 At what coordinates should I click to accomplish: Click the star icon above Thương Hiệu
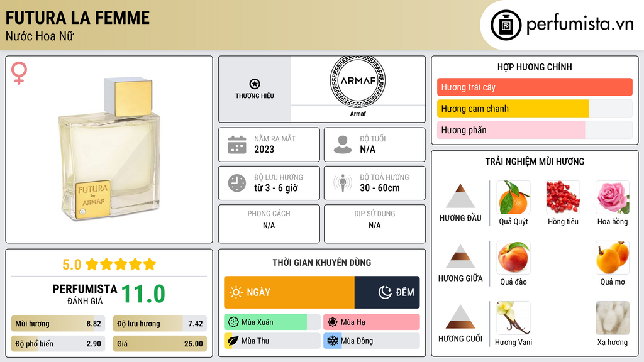click(x=254, y=84)
